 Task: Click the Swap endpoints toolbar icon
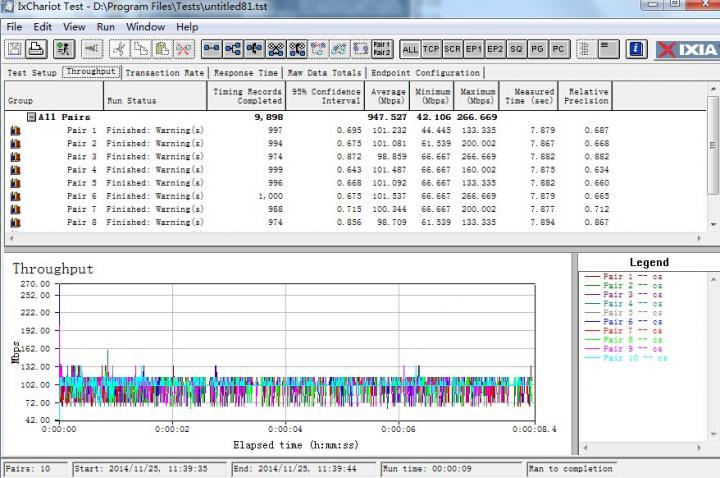[361, 49]
